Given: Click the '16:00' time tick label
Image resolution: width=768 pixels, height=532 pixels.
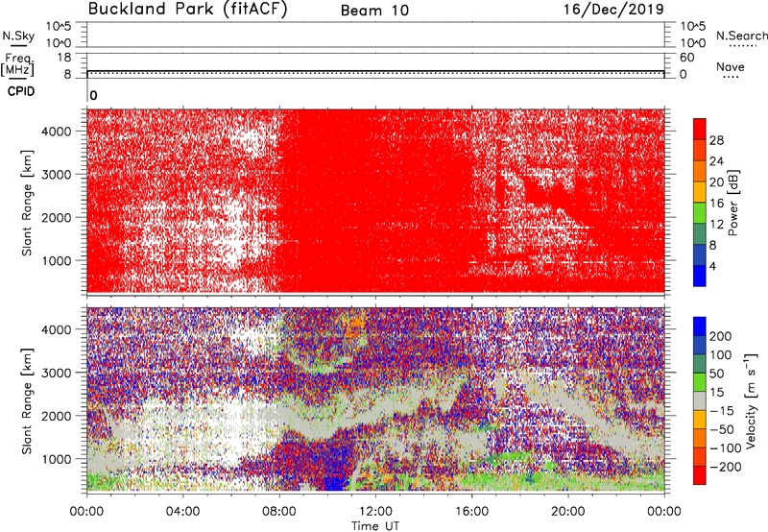Looking at the screenshot, I should (x=471, y=512).
